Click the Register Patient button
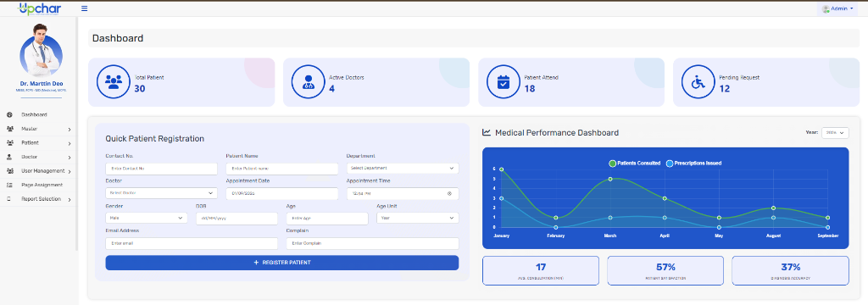Image resolution: width=868 pixels, height=305 pixels. [x=281, y=263]
